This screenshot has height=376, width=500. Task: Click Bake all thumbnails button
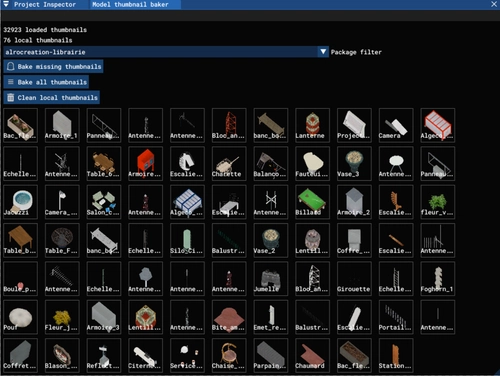click(46, 82)
